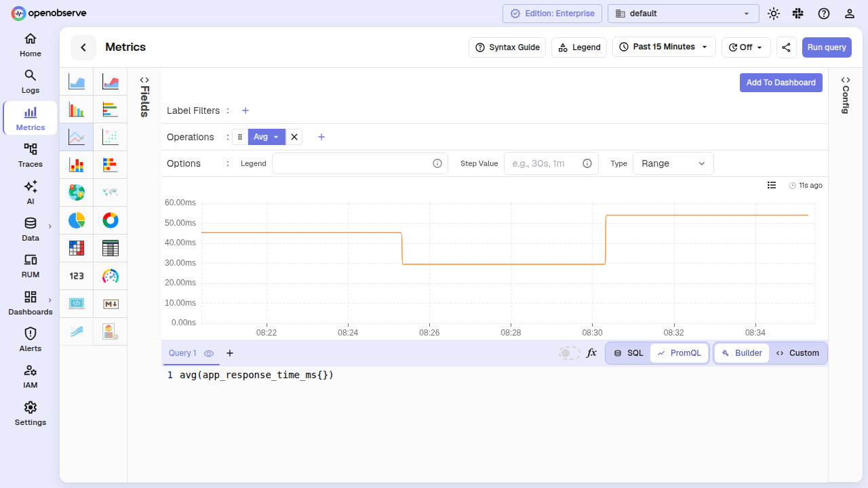Viewport: 868px width, 488px height.
Task: Click the Run query button
Action: pyautogui.click(x=827, y=47)
